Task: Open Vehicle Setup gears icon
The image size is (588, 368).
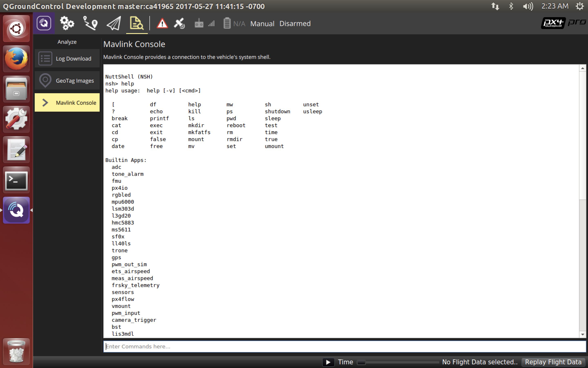Action: [x=67, y=23]
